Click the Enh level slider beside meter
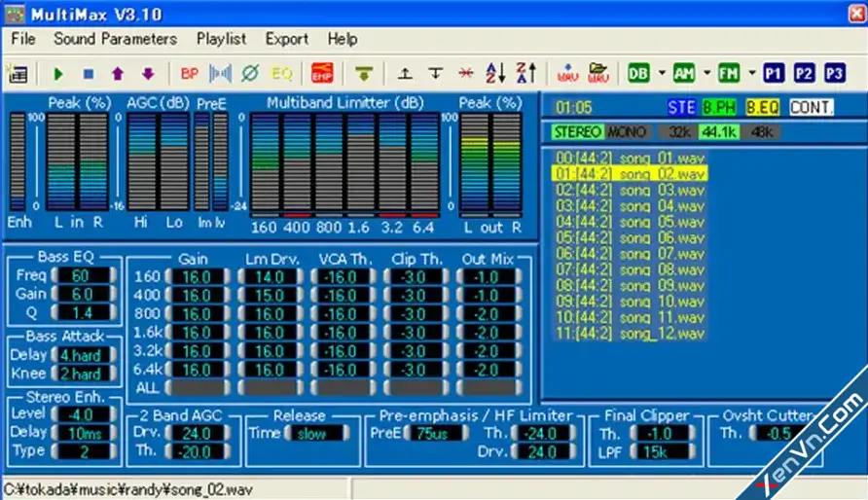The height and width of the screenshot is (500, 868). pos(37,161)
